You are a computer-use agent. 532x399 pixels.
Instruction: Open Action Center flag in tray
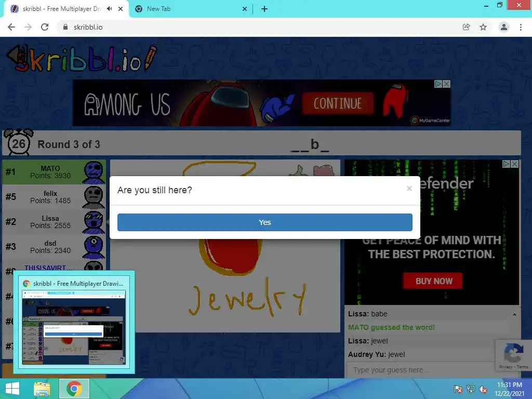pos(458,389)
